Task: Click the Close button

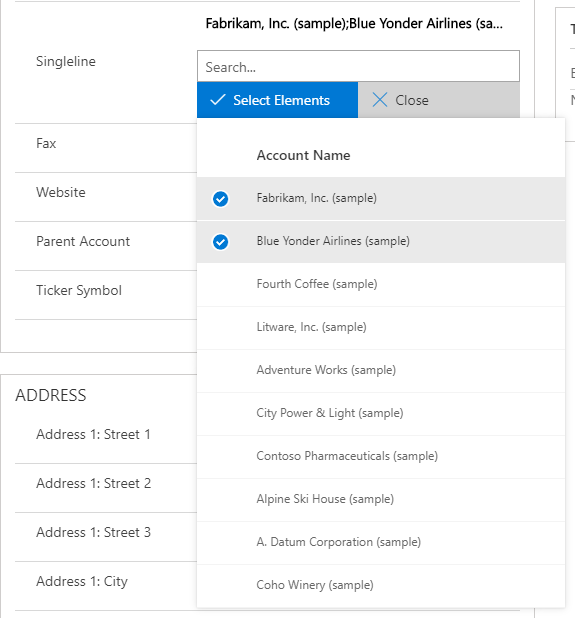Action: 439,100
